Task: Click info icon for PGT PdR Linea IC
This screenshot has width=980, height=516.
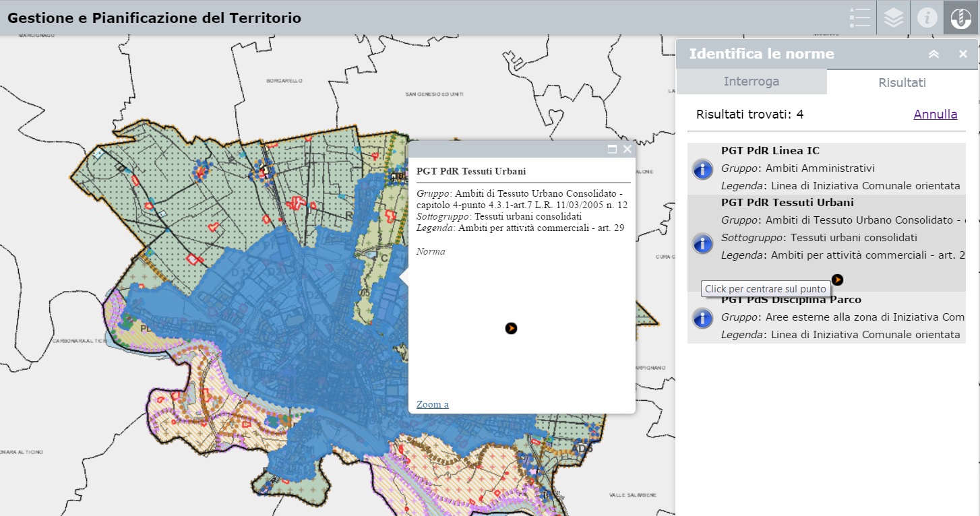Action: click(702, 169)
